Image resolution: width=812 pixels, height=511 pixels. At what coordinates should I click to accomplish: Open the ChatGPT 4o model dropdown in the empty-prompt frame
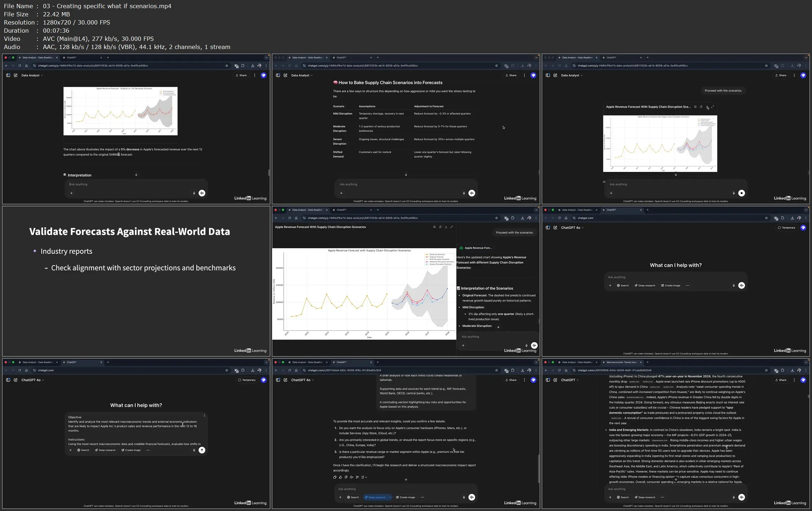click(x=572, y=228)
